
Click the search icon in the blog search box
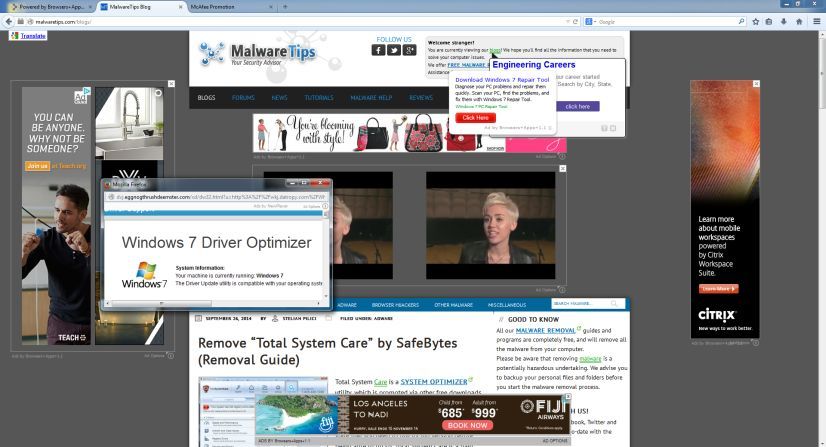(614, 304)
